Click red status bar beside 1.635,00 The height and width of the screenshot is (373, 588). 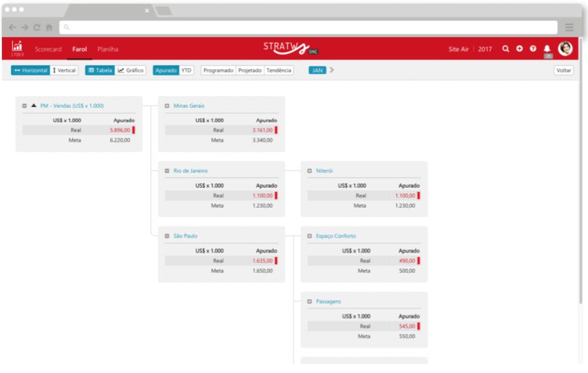276,260
